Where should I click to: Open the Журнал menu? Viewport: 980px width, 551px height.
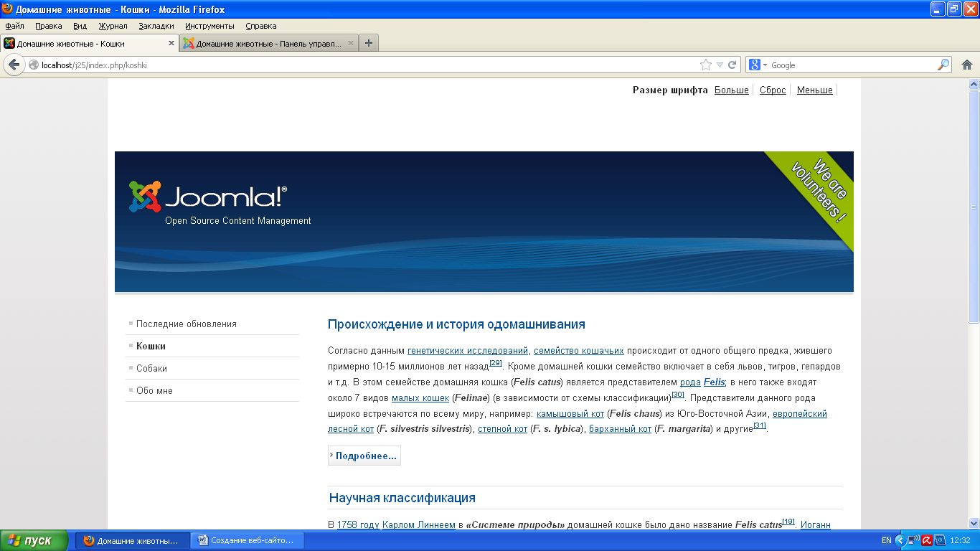pyautogui.click(x=113, y=26)
